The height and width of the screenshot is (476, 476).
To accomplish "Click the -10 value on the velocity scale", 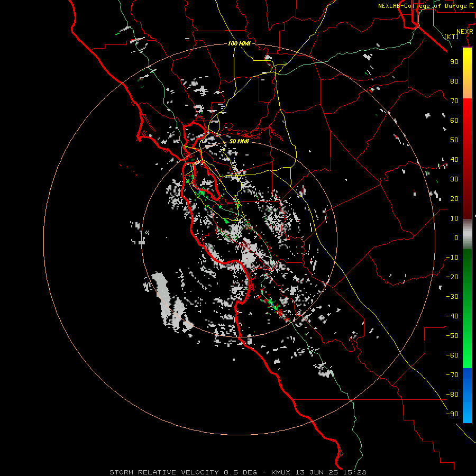I will [452, 258].
